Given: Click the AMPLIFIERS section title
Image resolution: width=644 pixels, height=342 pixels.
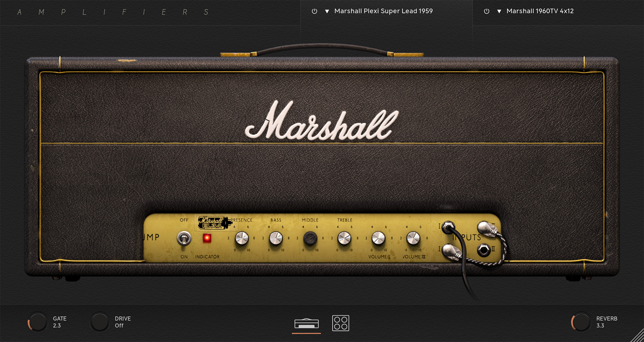Looking at the screenshot, I should [113, 12].
